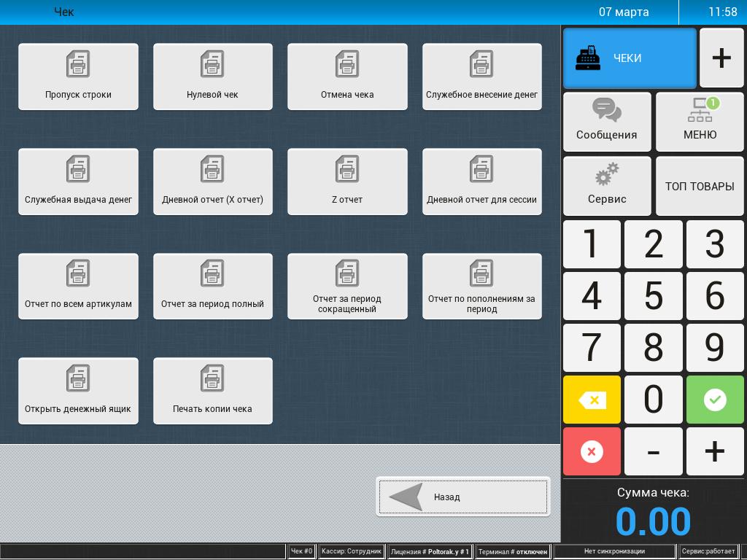Tap digit 5 on the keypad
The height and width of the screenshot is (560, 747).
click(653, 296)
